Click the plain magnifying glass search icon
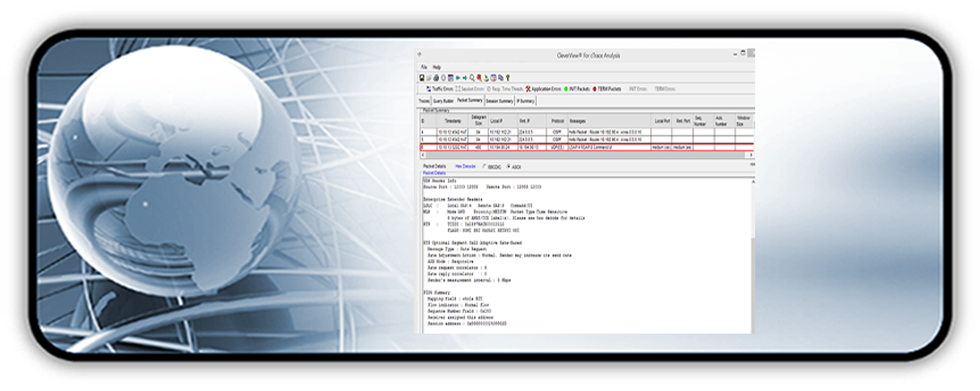The height and width of the screenshot is (391, 980). (x=472, y=78)
